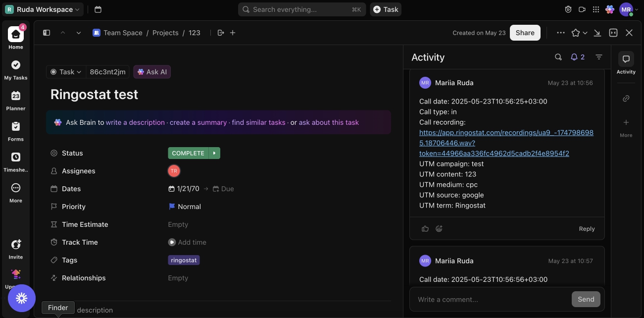
Task: Open the task options ellipsis menu near Share
Action: [561, 33]
